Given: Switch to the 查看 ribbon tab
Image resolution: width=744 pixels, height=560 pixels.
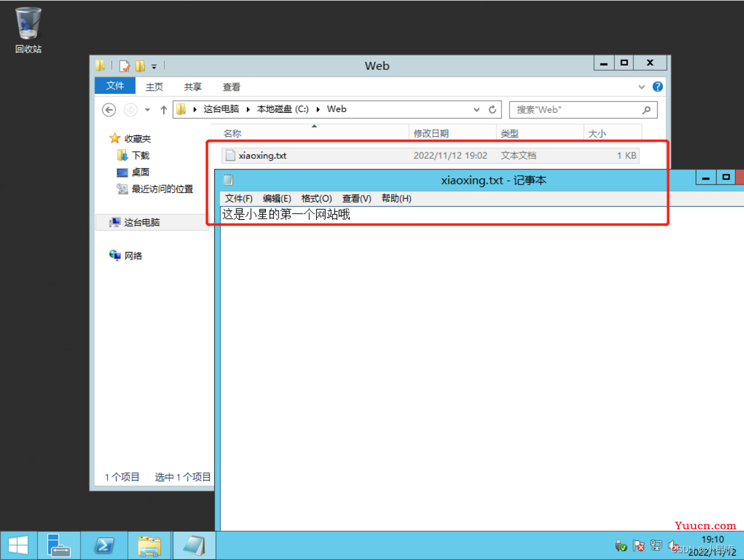Looking at the screenshot, I should tap(232, 87).
